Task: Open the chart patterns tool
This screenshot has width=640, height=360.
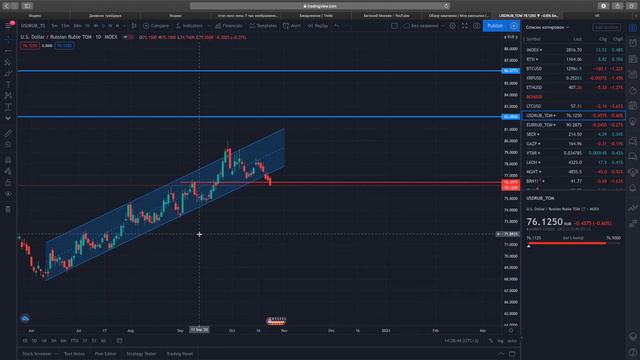Action: [x=8, y=96]
